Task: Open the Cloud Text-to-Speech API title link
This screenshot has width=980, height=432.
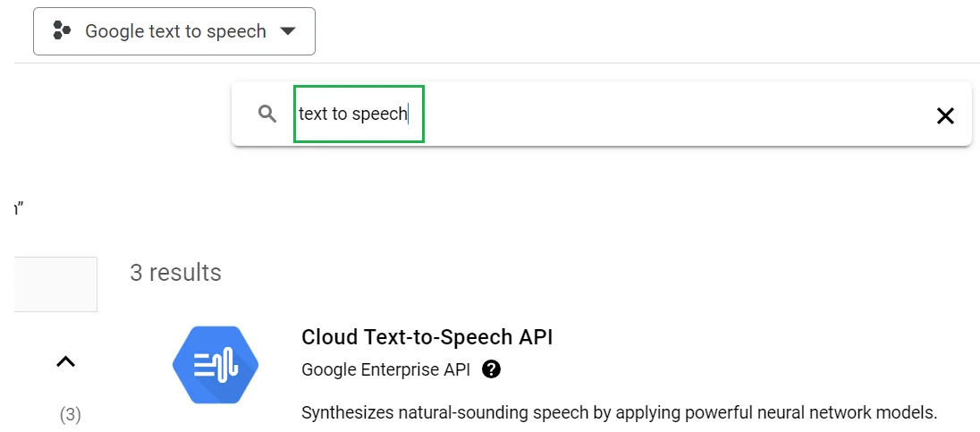Action: point(427,337)
